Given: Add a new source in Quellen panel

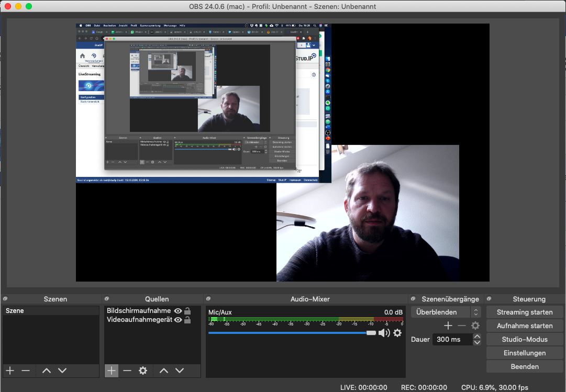Looking at the screenshot, I should click(112, 371).
